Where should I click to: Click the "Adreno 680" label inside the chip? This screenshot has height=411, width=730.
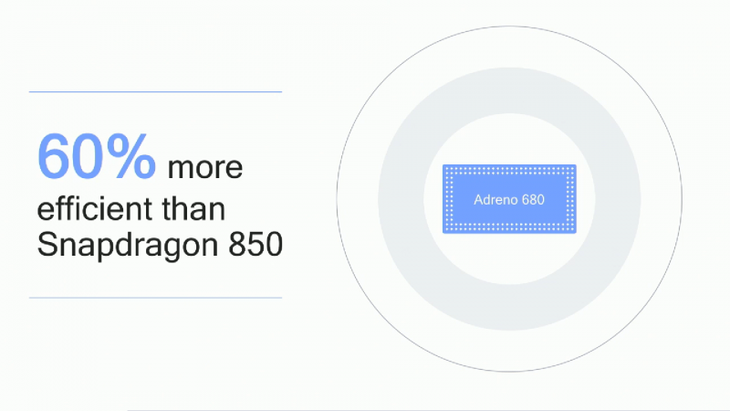(509, 200)
